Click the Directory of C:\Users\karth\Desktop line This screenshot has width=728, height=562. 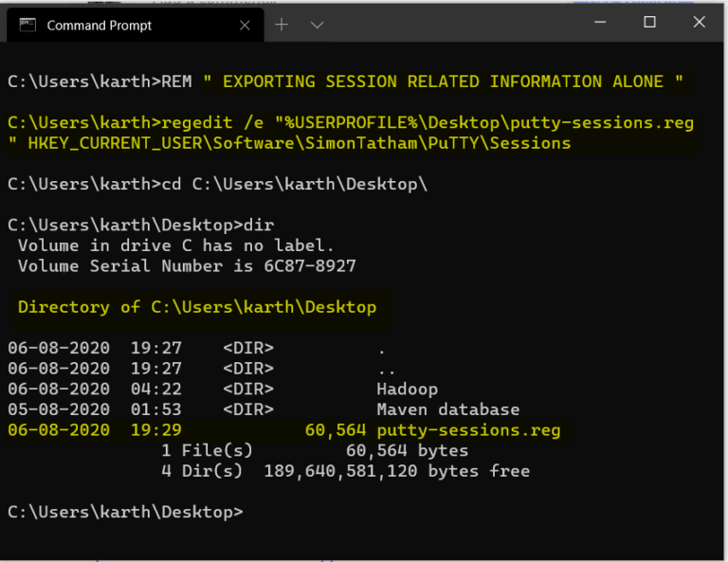click(197, 307)
